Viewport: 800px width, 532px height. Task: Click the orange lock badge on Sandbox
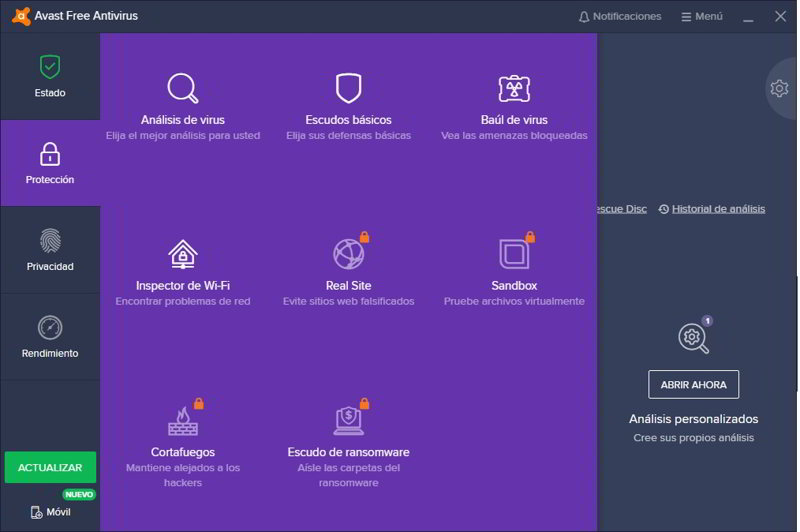point(530,237)
